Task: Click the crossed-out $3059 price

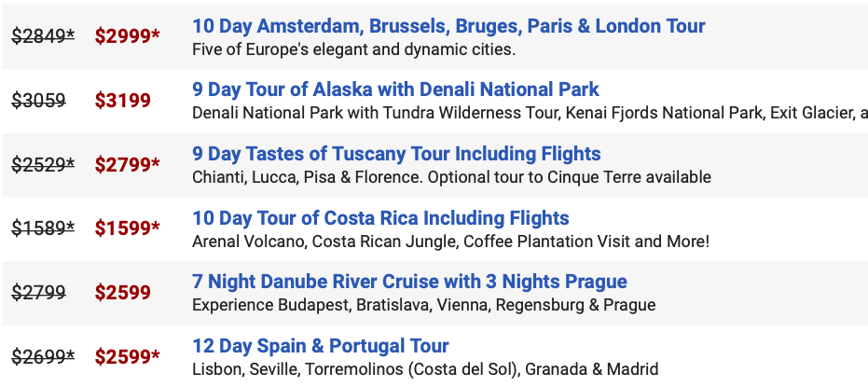Action: coord(39,100)
